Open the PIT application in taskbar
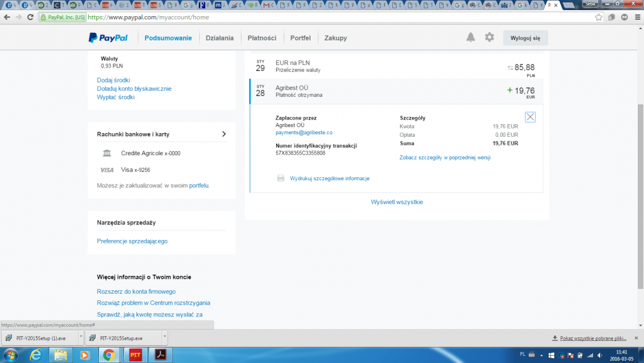 [135, 355]
